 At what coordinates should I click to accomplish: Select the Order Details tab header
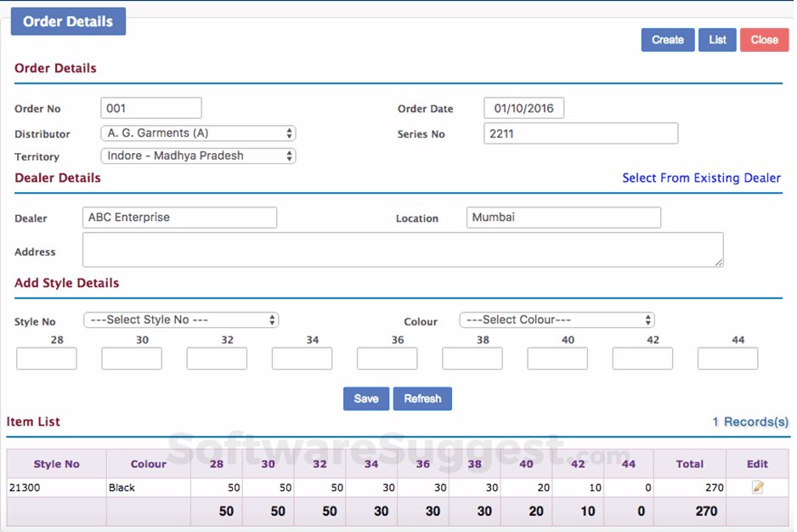click(68, 22)
